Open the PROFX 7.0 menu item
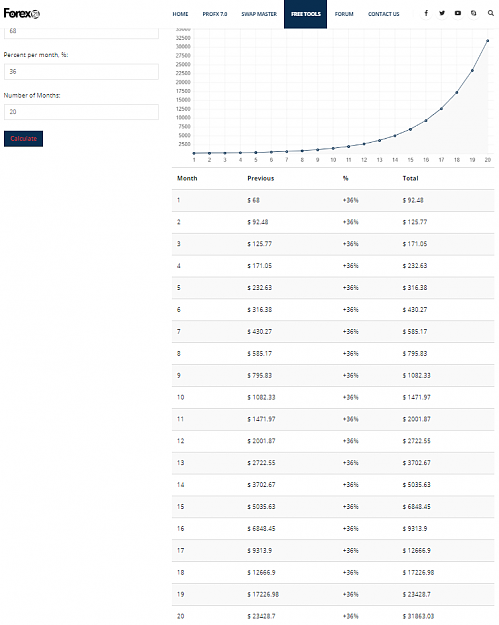Screen dimensions: 499x625 coord(215,14)
